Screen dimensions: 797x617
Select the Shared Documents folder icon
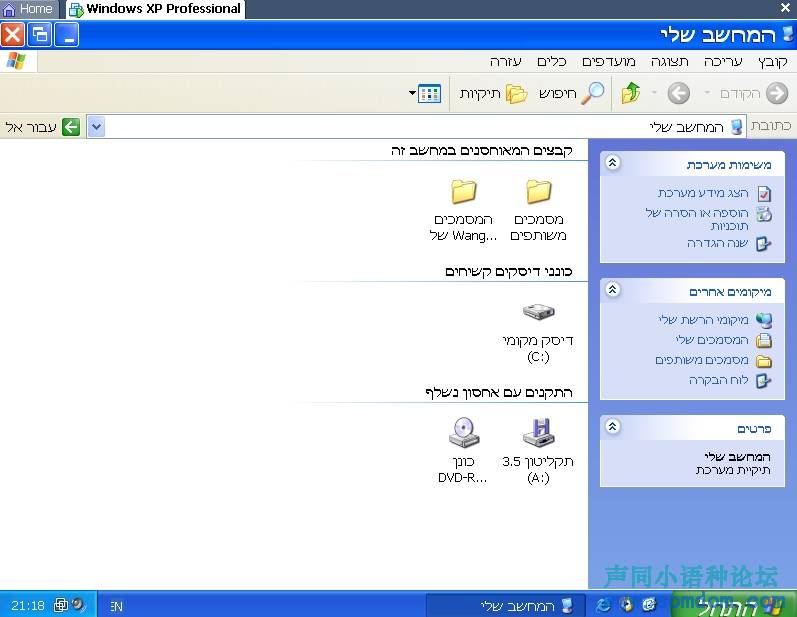pyautogui.click(x=538, y=192)
